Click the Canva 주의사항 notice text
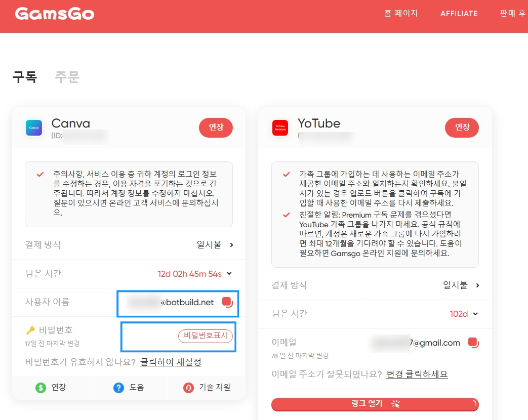The height and width of the screenshot is (420, 528). (136, 193)
